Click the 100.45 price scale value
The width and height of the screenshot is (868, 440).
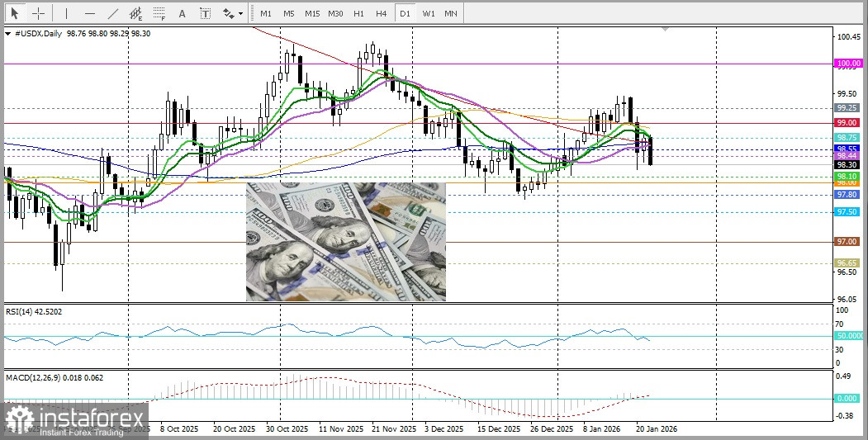tap(849, 37)
